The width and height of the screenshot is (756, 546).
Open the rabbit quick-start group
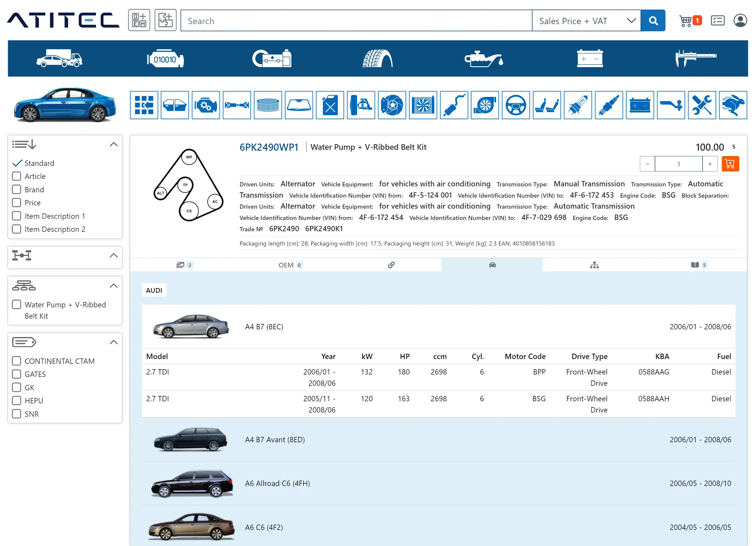click(x=733, y=105)
